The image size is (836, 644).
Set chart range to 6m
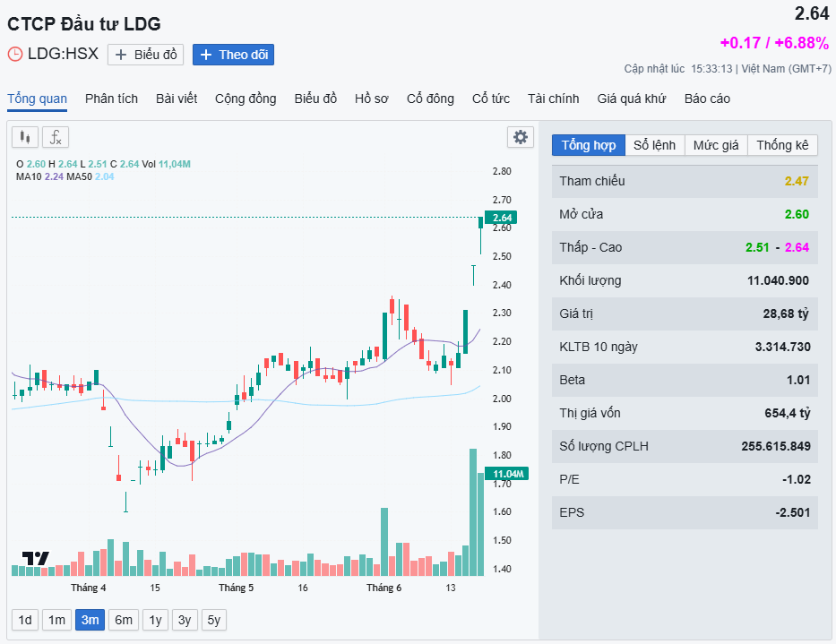[124, 620]
